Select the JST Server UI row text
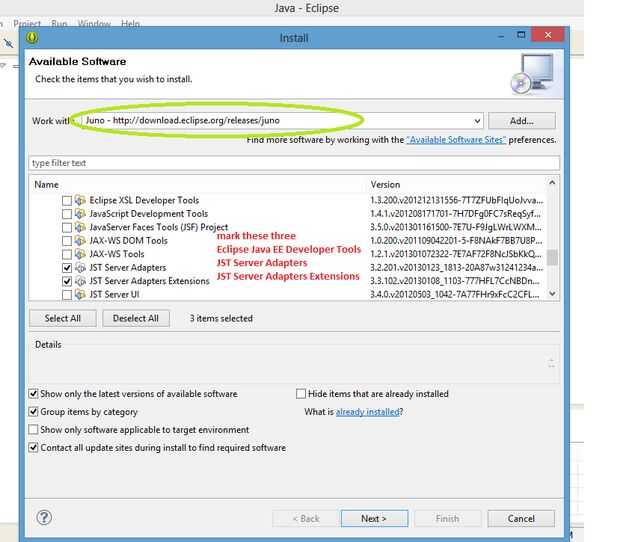Viewport: 620px width, 542px height. (x=114, y=295)
